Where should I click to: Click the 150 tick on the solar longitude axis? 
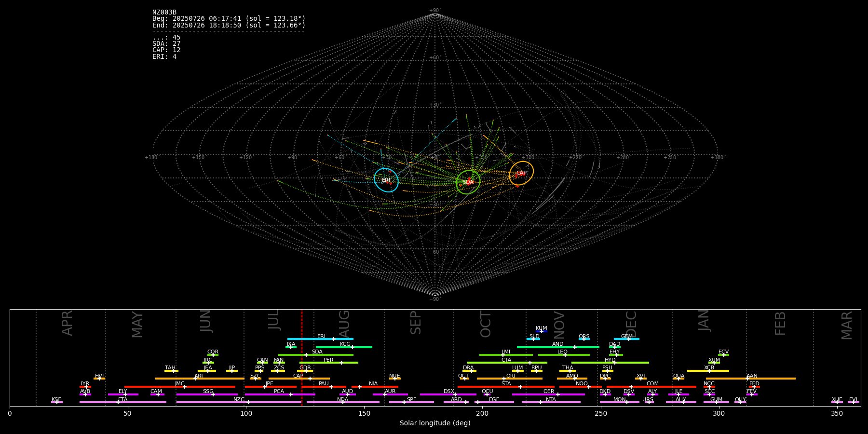[x=364, y=413]
